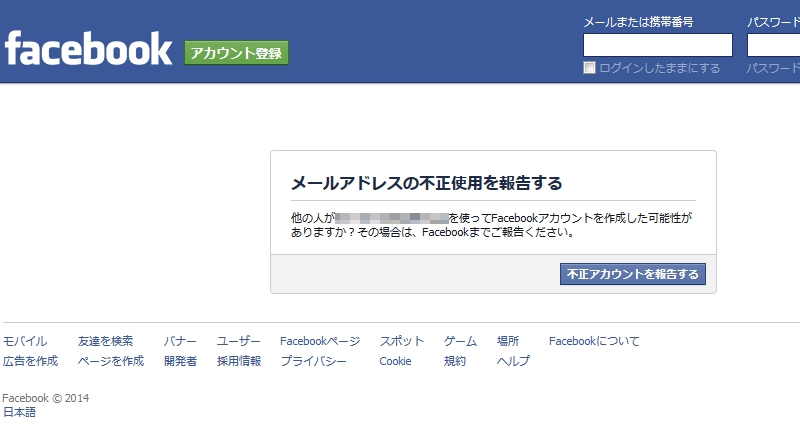The image size is (800, 425).
Task: Open the バナー footer link
Action: click(x=180, y=341)
